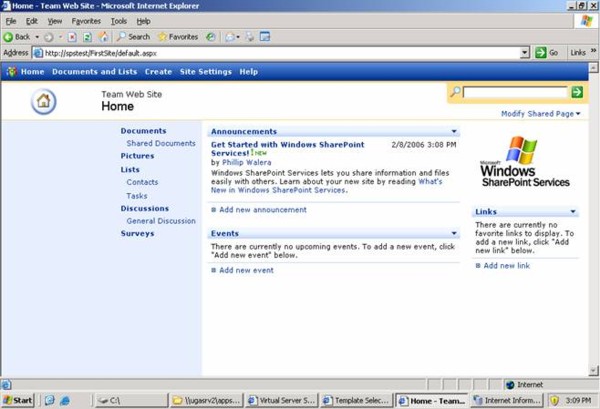The width and height of the screenshot is (600, 409).
Task: Open the File menu
Action: click(11, 21)
